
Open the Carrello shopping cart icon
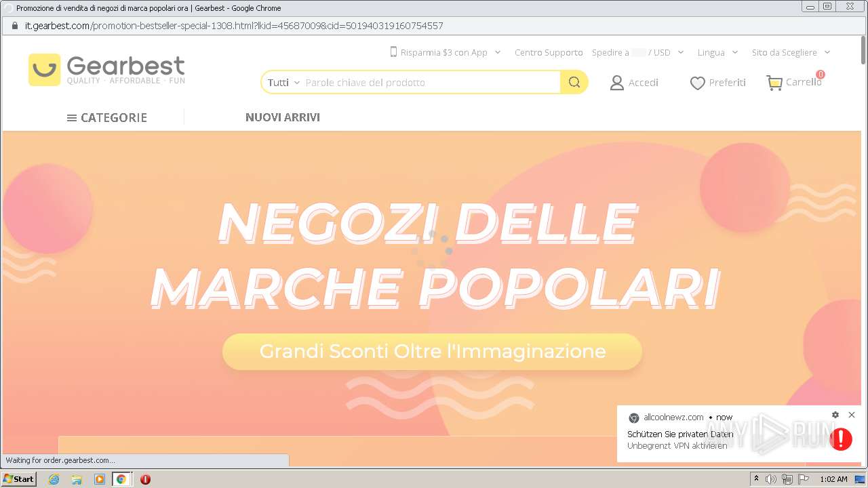[774, 83]
